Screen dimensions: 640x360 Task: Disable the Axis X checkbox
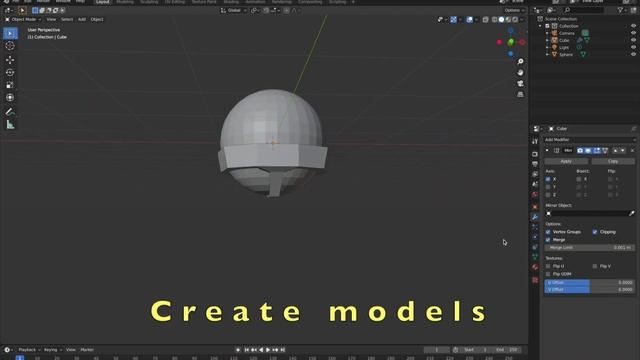coord(548,179)
